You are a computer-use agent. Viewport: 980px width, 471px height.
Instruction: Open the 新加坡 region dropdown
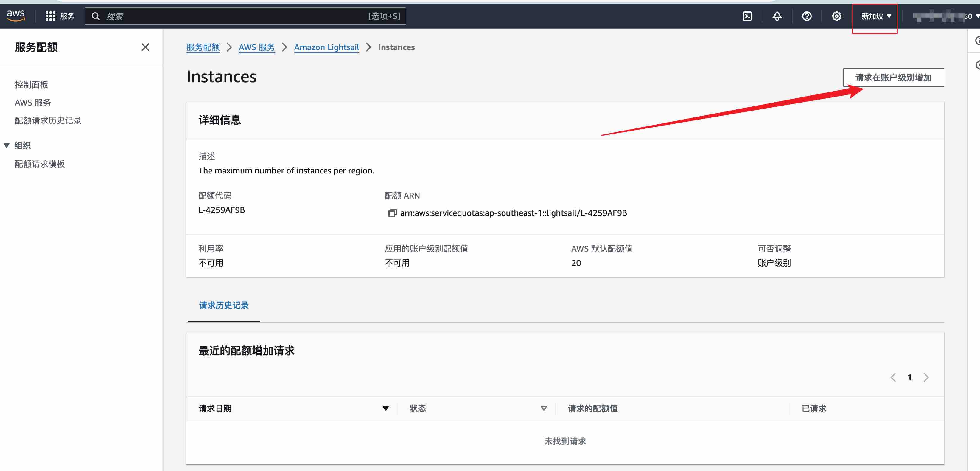pyautogui.click(x=876, y=16)
